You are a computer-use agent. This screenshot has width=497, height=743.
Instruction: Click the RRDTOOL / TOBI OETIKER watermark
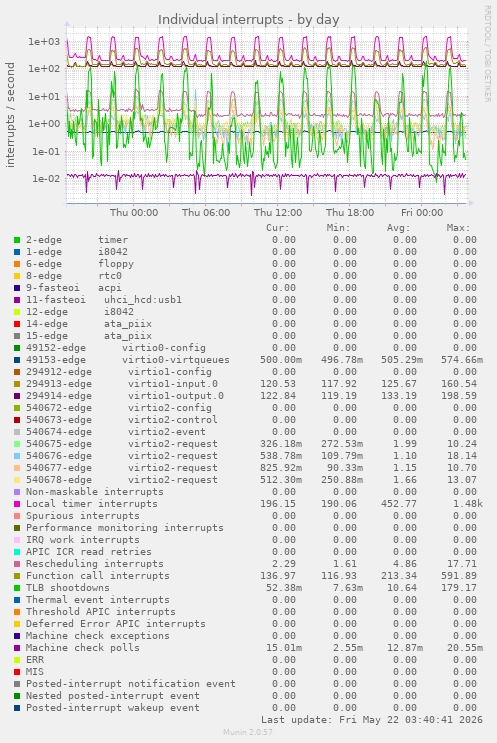click(x=487, y=54)
